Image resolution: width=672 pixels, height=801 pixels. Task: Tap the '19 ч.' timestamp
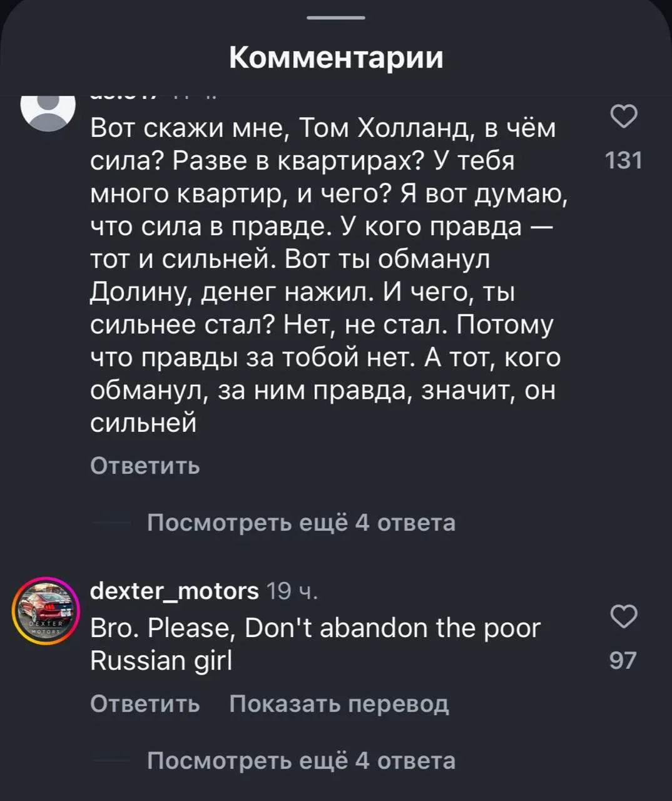tap(292, 590)
